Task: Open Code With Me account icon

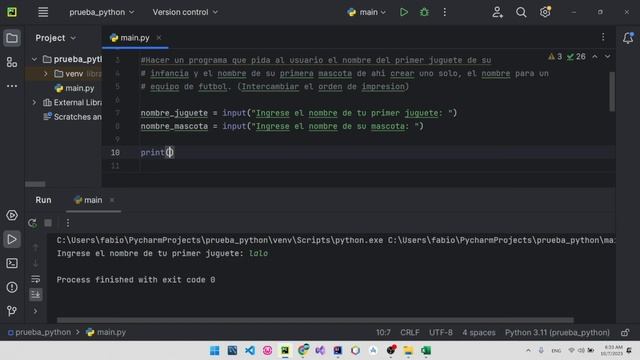Action: (497, 12)
